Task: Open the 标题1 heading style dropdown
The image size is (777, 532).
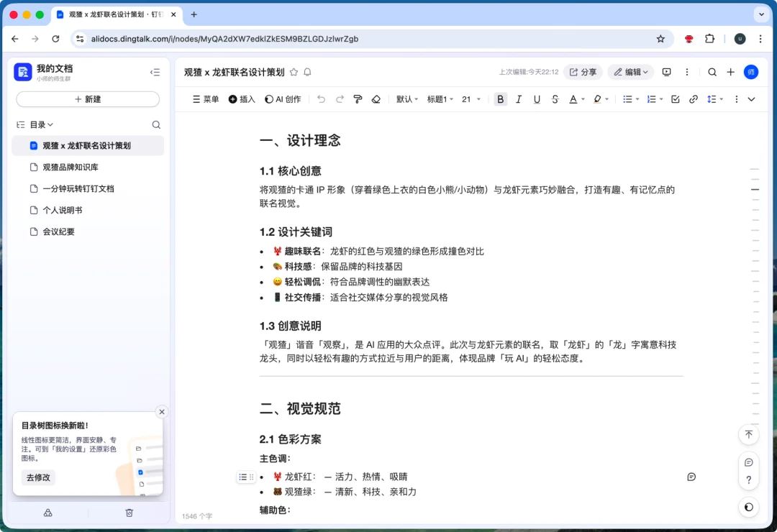Action: coord(440,99)
